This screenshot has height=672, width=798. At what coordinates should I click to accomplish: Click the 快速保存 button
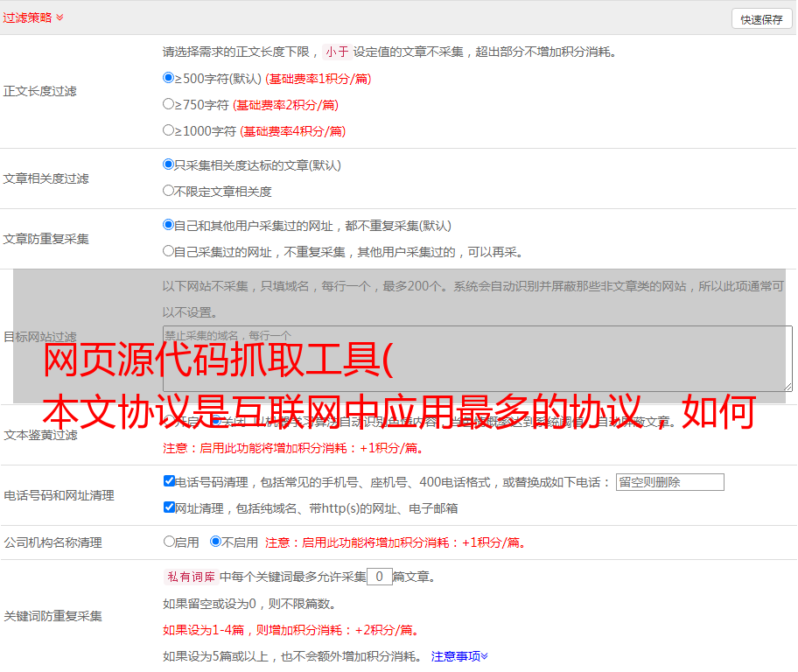(760, 19)
